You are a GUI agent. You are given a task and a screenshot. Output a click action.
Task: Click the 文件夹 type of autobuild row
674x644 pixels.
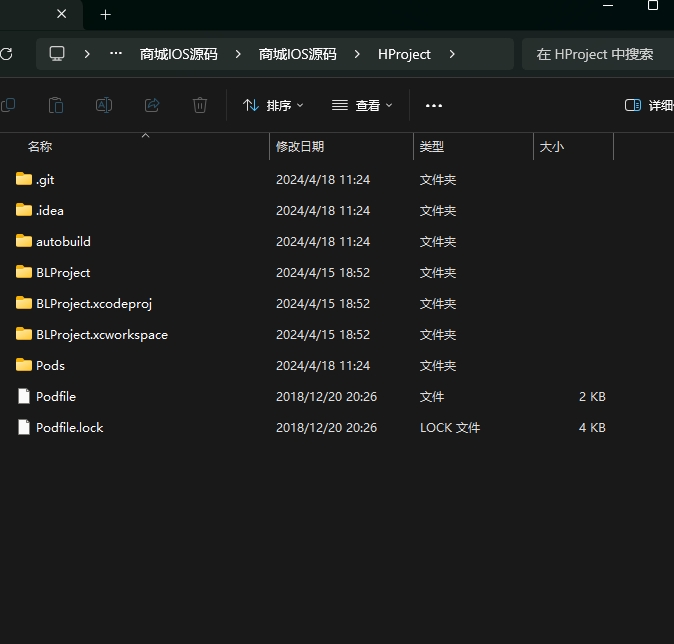tap(438, 242)
